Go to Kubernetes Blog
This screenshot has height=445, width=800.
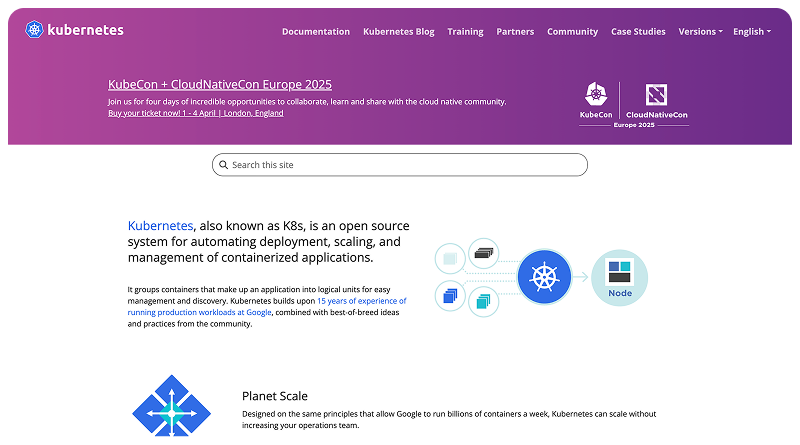pos(398,32)
